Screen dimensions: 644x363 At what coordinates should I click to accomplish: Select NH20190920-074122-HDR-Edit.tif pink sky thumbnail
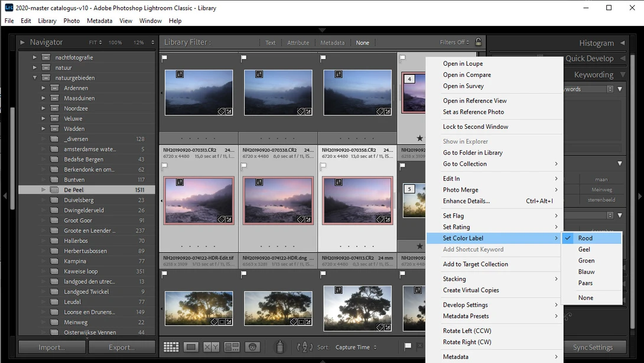[x=199, y=200]
